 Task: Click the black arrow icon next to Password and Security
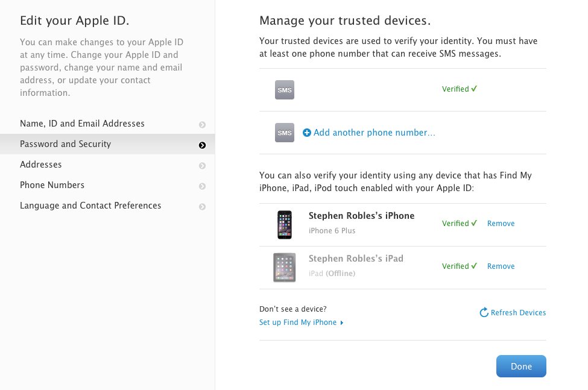pyautogui.click(x=202, y=145)
